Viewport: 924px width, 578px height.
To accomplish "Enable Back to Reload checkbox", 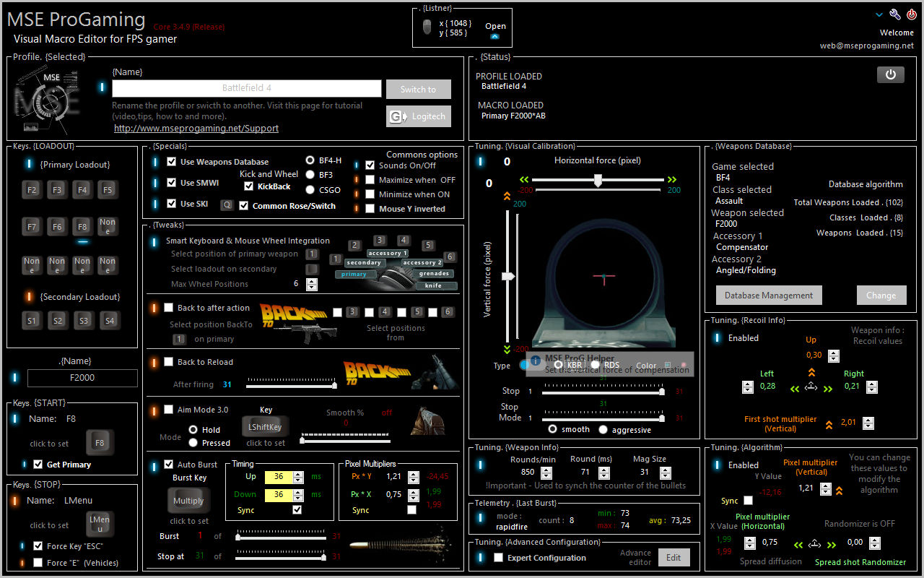I will [x=169, y=362].
